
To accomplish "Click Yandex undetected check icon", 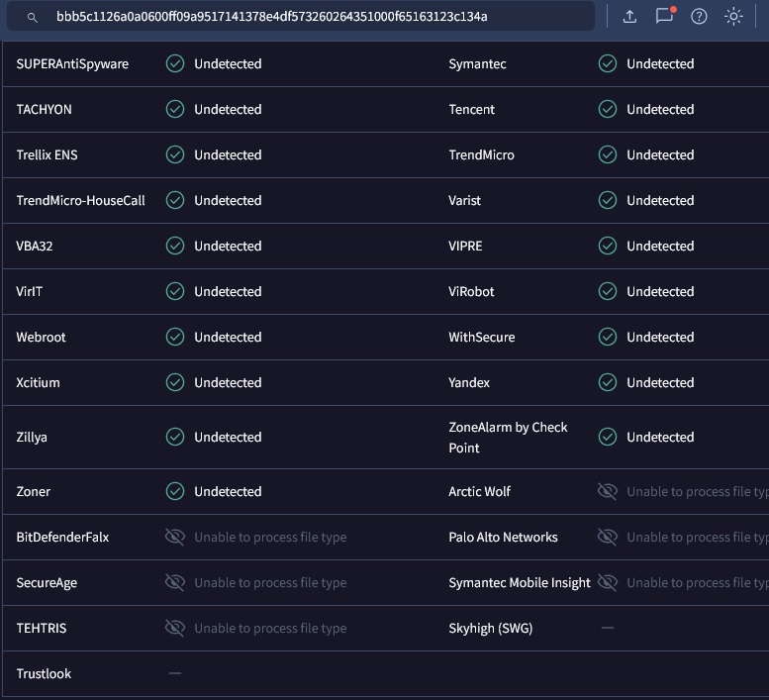I will click(x=607, y=382).
